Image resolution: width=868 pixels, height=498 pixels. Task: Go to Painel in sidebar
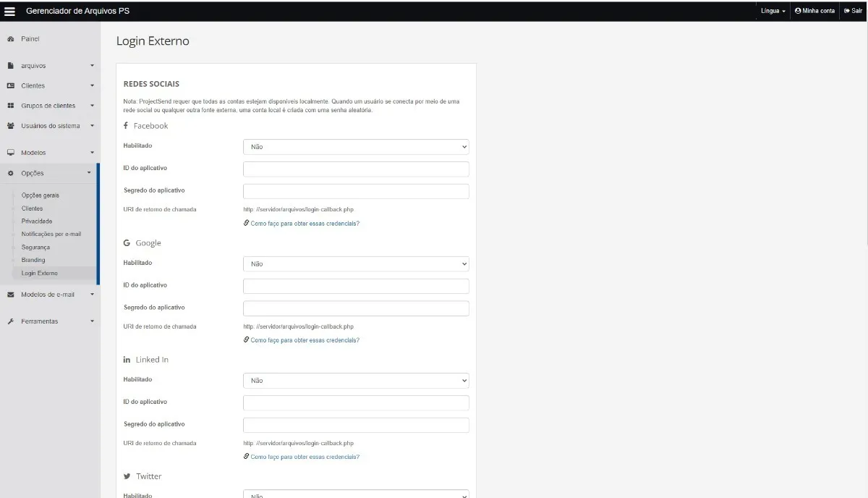click(x=30, y=39)
